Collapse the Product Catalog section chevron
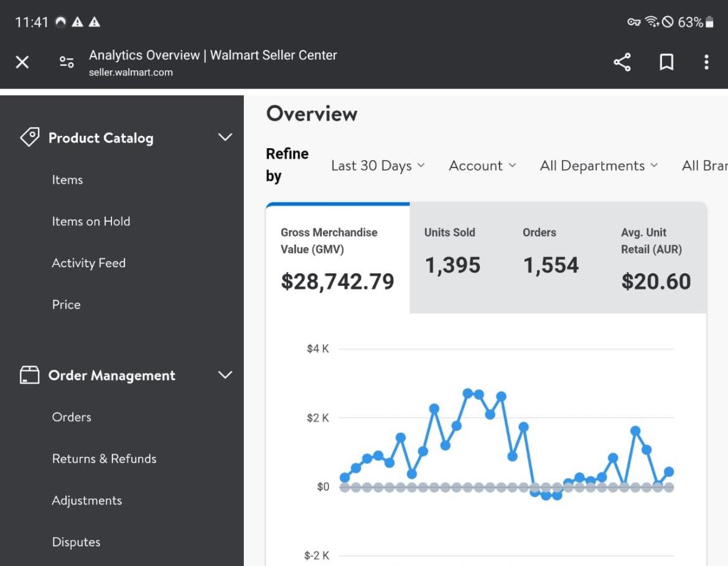Image resolution: width=728 pixels, height=566 pixels. click(x=225, y=138)
